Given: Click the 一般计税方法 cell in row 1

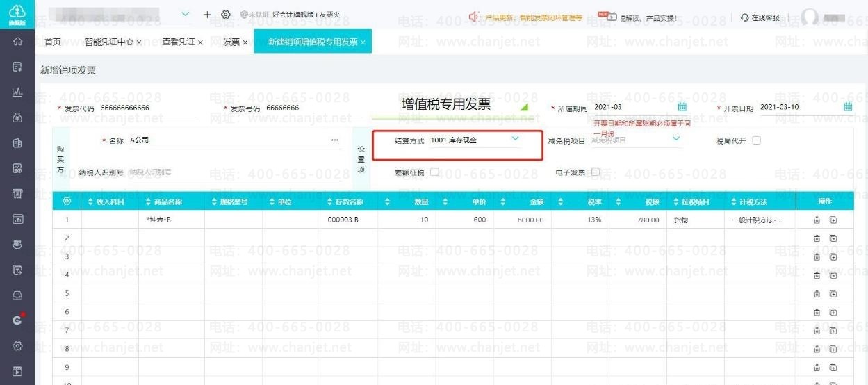Looking at the screenshot, I should (x=759, y=220).
